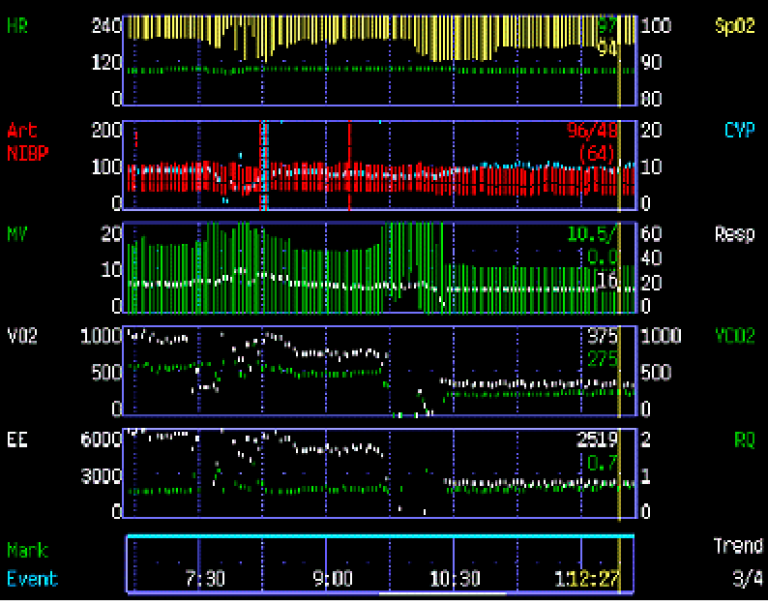The width and height of the screenshot is (768, 606).
Task: Click the HR scale value 240
Action: point(107,25)
